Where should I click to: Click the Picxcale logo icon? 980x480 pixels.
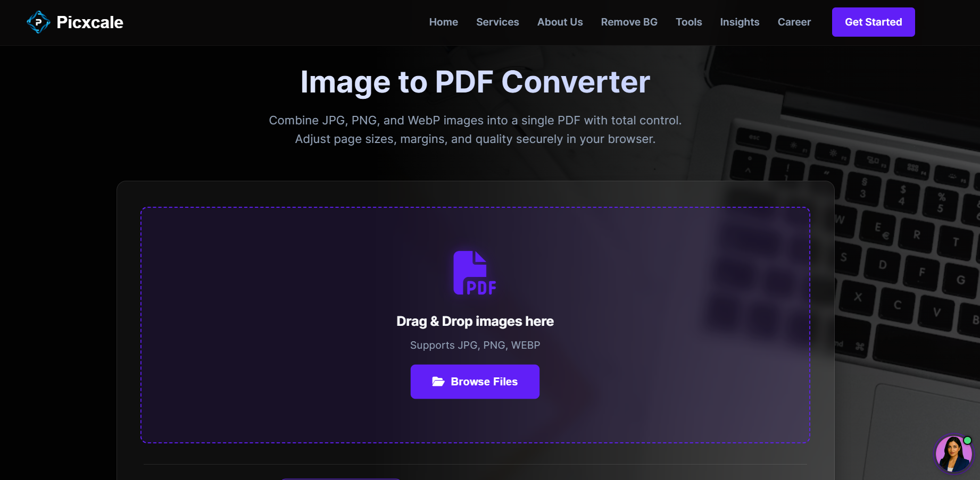coord(38,22)
